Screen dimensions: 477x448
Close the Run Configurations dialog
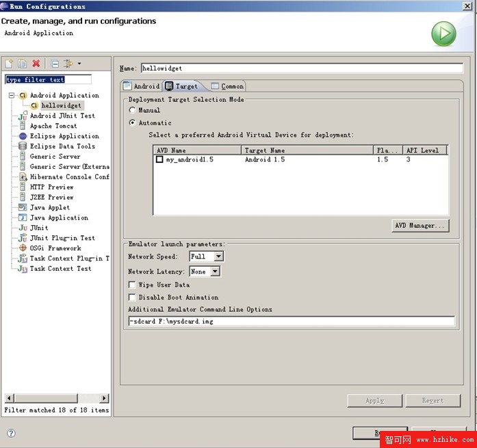click(x=467, y=6)
